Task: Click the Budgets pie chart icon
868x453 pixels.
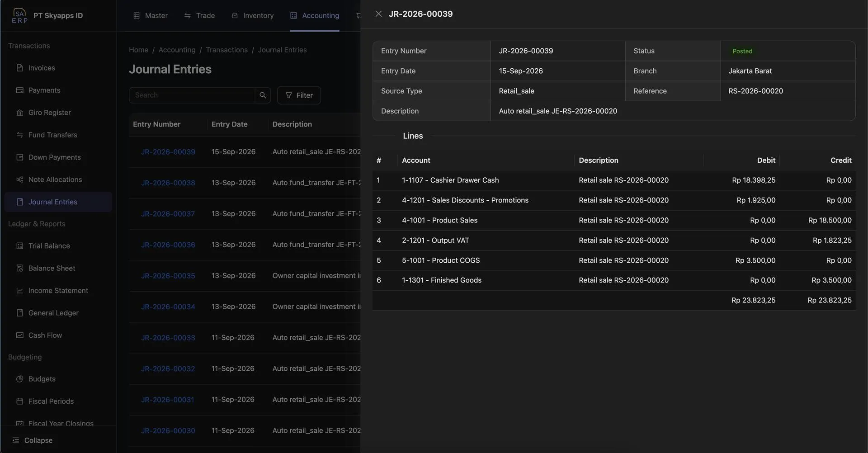Action: (x=19, y=379)
